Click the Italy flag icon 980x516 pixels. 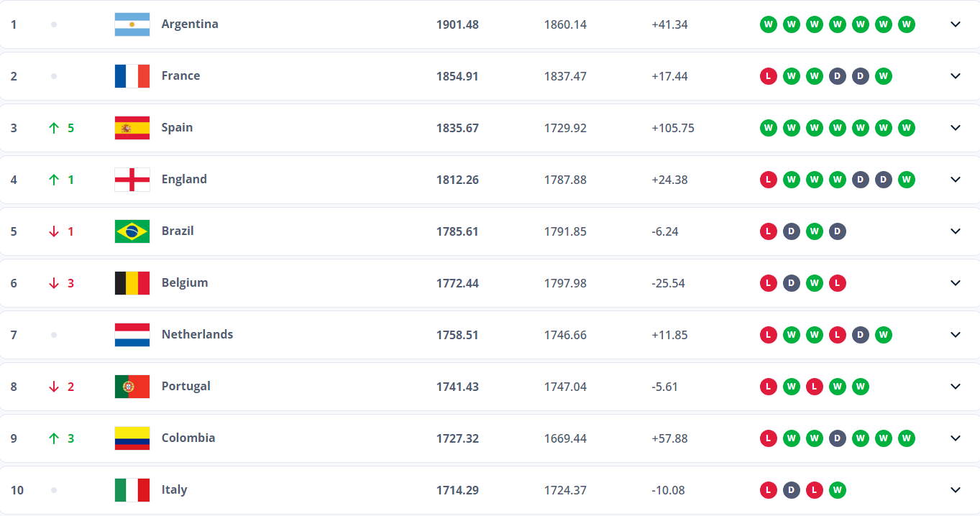click(x=132, y=490)
